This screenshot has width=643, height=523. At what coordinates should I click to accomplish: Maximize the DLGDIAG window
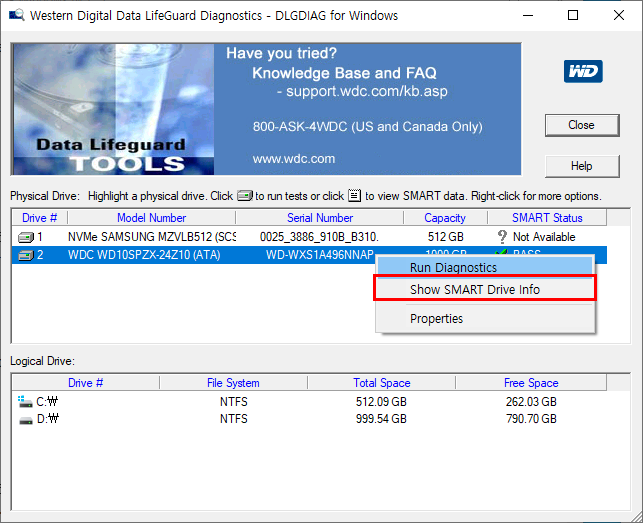pos(573,16)
